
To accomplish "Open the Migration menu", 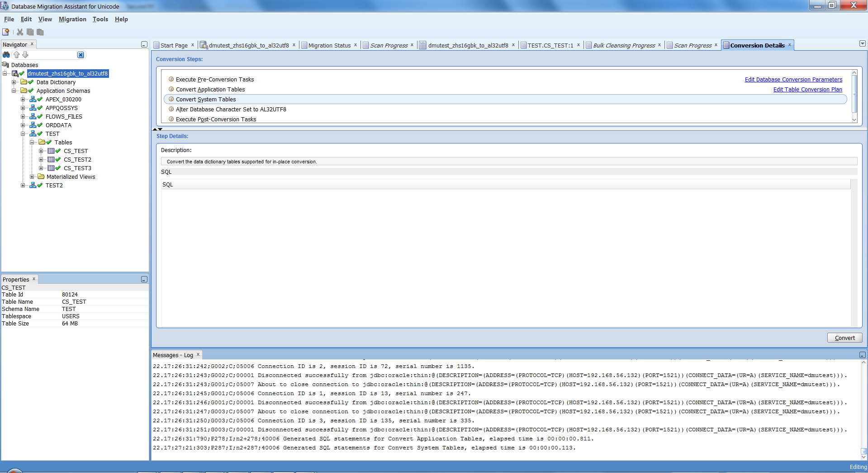I will (72, 19).
